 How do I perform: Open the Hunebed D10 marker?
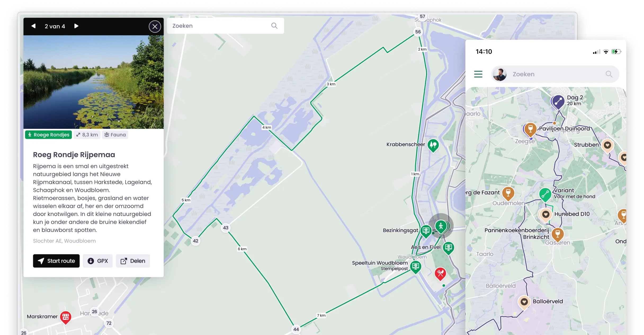(x=545, y=215)
